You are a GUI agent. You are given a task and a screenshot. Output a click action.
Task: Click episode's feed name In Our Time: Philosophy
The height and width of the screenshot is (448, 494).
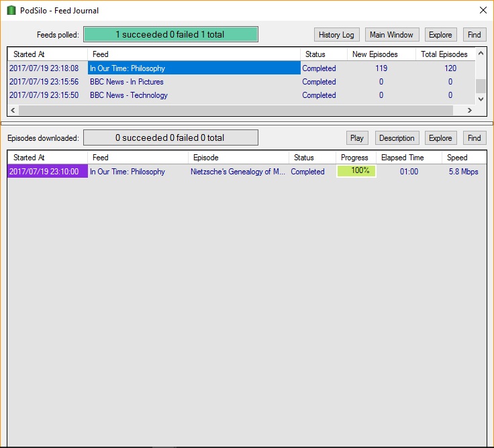coord(128,172)
